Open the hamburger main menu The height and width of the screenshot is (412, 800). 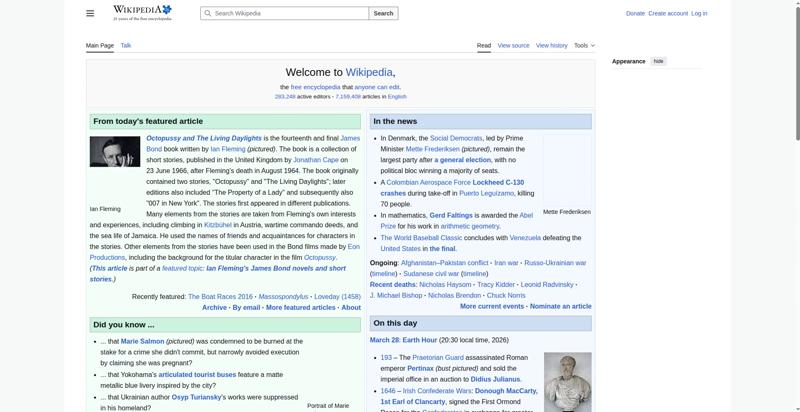[x=90, y=13]
